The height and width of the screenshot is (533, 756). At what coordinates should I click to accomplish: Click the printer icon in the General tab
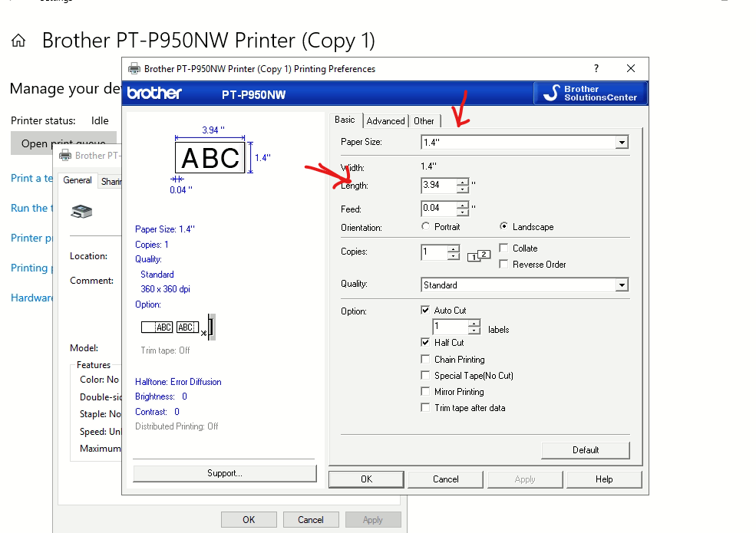pyautogui.click(x=81, y=211)
